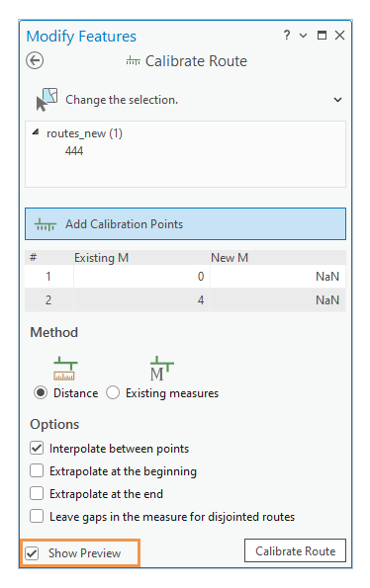Uncheck Interpolate between points
The width and height of the screenshot is (370, 588).
click(37, 448)
